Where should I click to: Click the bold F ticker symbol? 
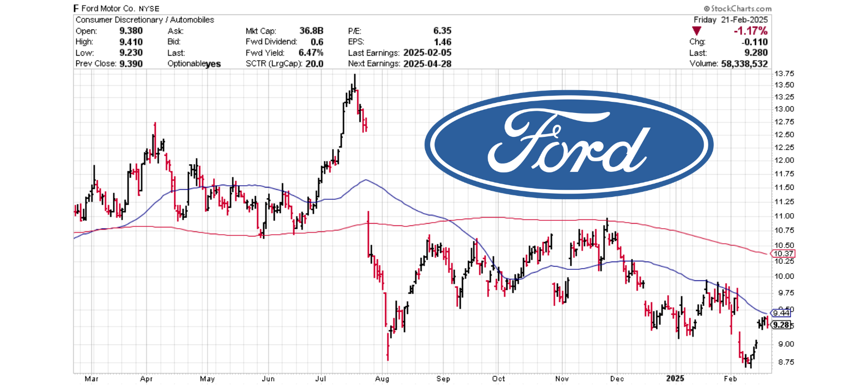76,9
